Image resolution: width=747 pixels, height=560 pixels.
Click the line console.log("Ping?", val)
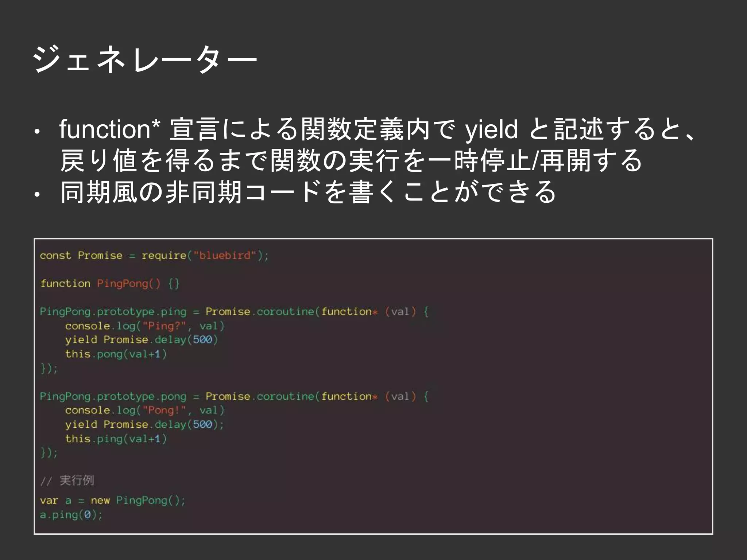pos(145,326)
